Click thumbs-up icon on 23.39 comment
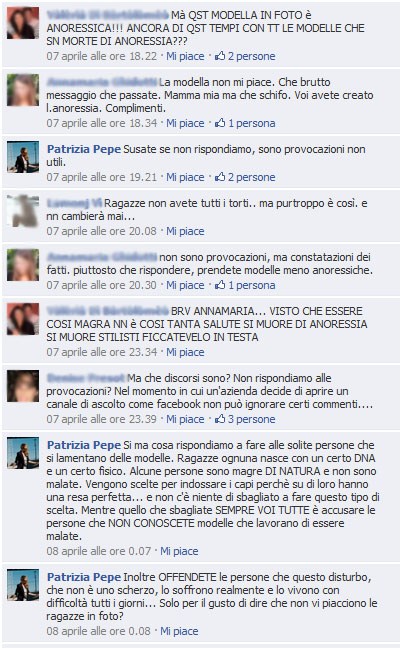 click(220, 419)
